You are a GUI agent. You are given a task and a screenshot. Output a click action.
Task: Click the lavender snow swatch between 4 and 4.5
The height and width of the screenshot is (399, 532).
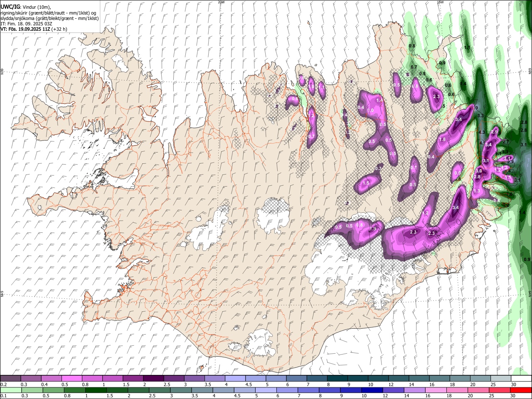[x=235, y=378]
